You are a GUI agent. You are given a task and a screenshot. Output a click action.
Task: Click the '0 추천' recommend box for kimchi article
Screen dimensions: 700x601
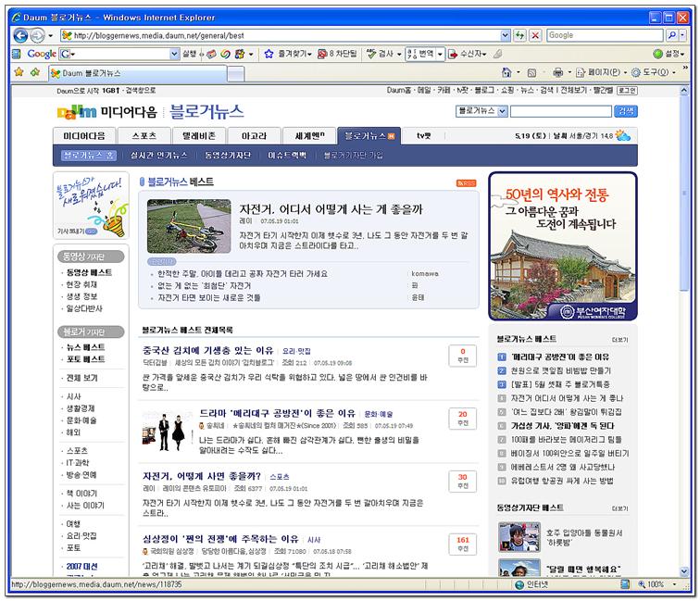(x=463, y=356)
